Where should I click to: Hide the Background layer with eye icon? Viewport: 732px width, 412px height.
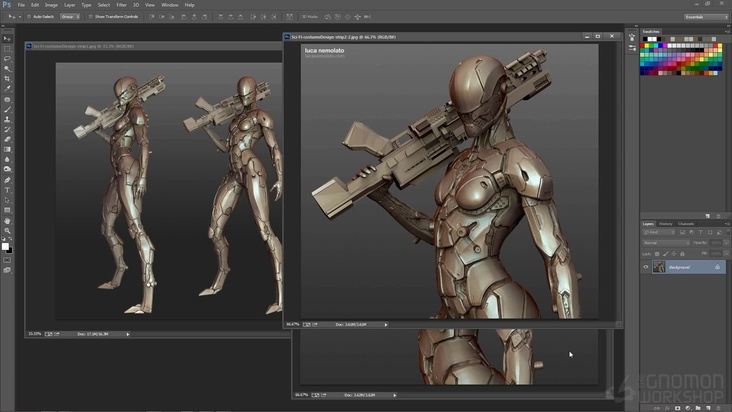tap(646, 267)
